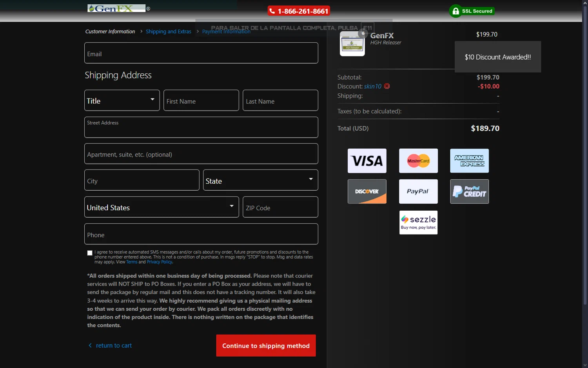
Task: Click the SSL Secured lock badge
Action: click(x=472, y=11)
